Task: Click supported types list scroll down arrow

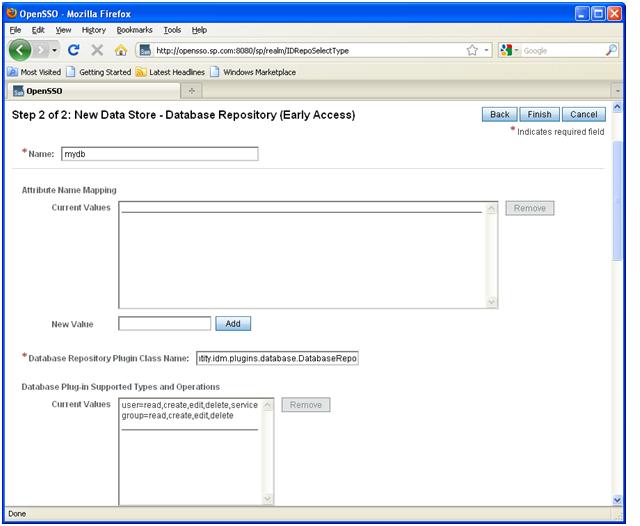Action: click(268, 499)
